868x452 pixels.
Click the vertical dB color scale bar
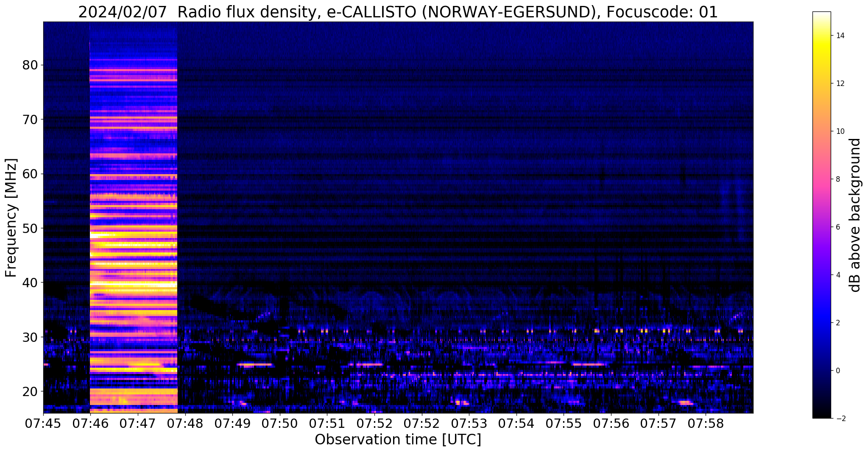click(x=821, y=215)
